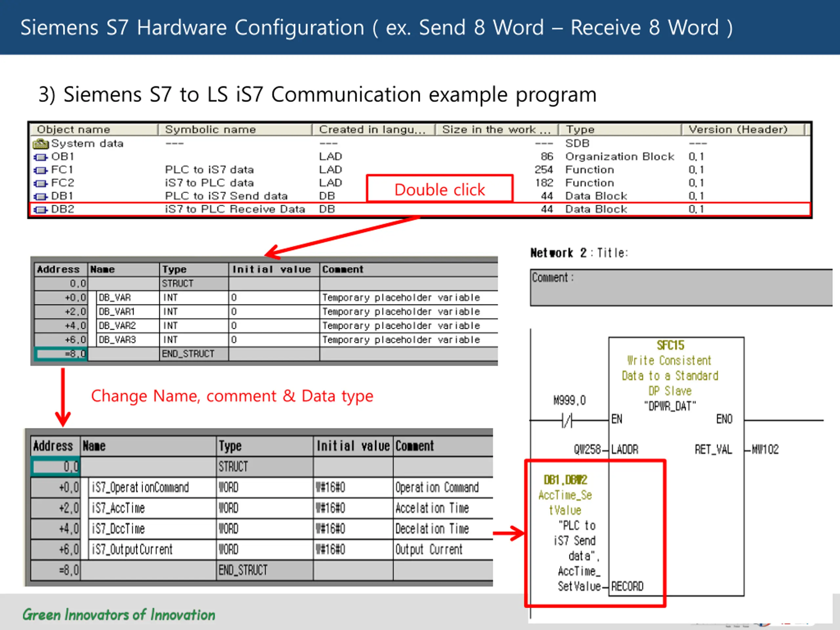The image size is (840, 630).
Task: Click size value 86 for OB1
Action: tap(547, 157)
